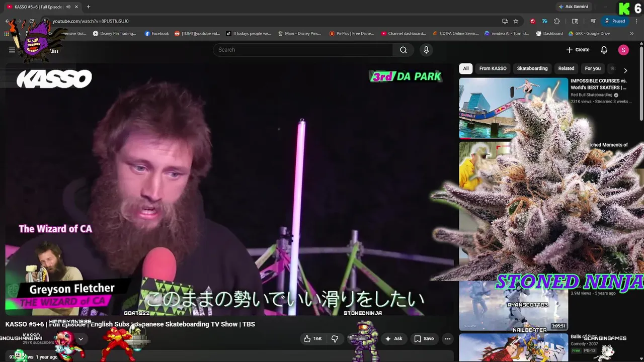Focus the YouTube search field
Screen dimensions: 644x362
(303, 50)
